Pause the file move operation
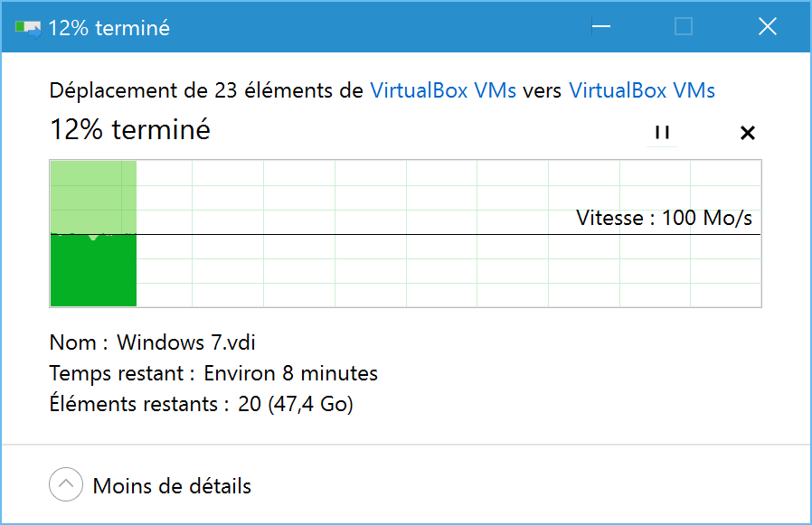The image size is (812, 525). tap(662, 133)
